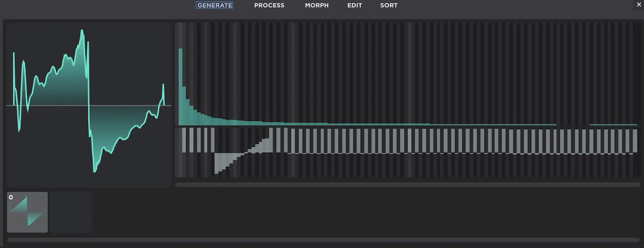Click the empty frame slot beside frame 0
The width and height of the screenshot is (644, 248).
[x=71, y=212]
